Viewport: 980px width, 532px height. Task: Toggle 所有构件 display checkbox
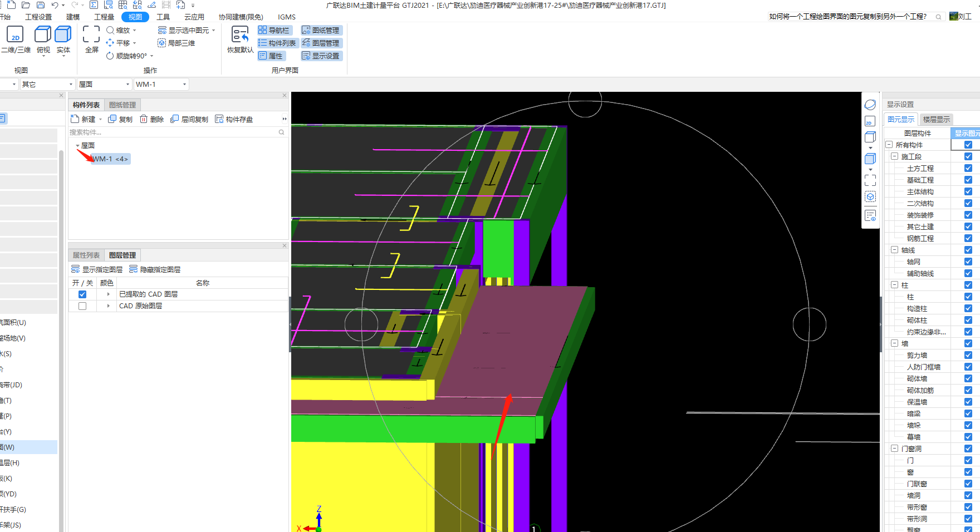click(968, 145)
